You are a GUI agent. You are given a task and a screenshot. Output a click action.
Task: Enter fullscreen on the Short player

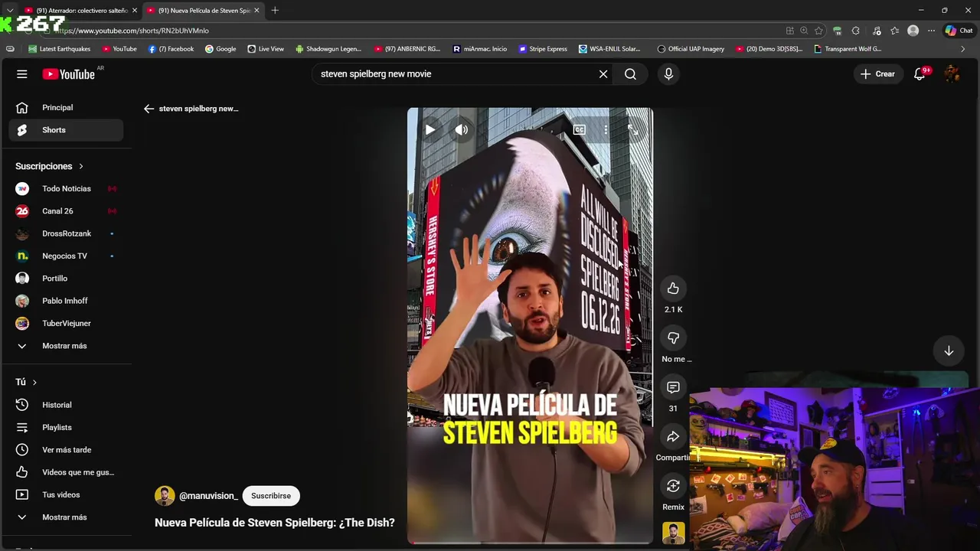pos(632,130)
